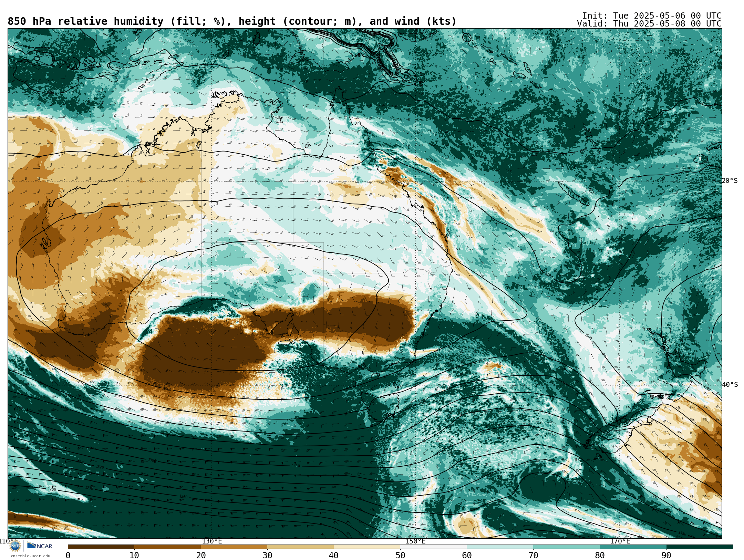
Task: Click the '20°S' latitude label
Action: click(730, 181)
